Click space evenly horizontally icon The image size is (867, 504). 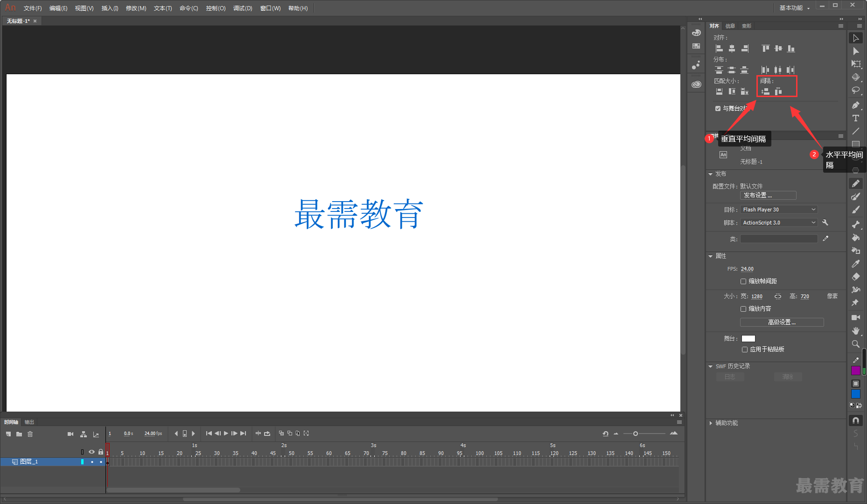778,91
